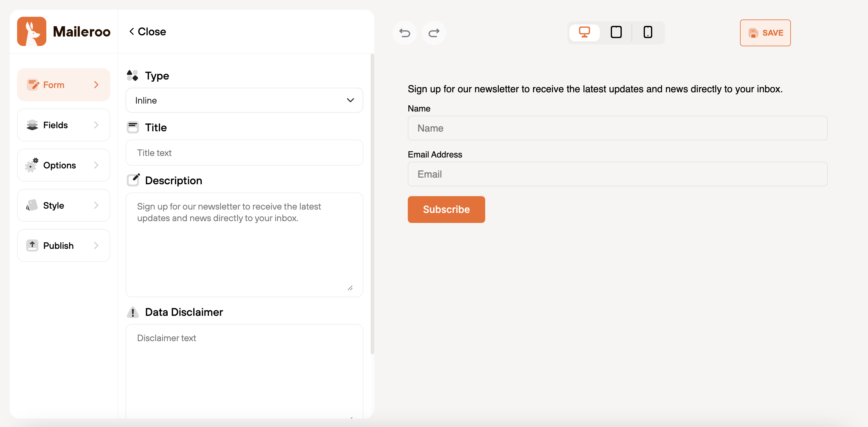Switch to desktop preview icon
Image resolution: width=868 pixels, height=427 pixels.
click(584, 32)
